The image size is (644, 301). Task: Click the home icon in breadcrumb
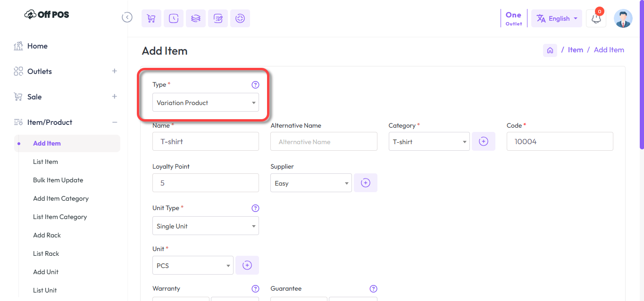pyautogui.click(x=550, y=50)
